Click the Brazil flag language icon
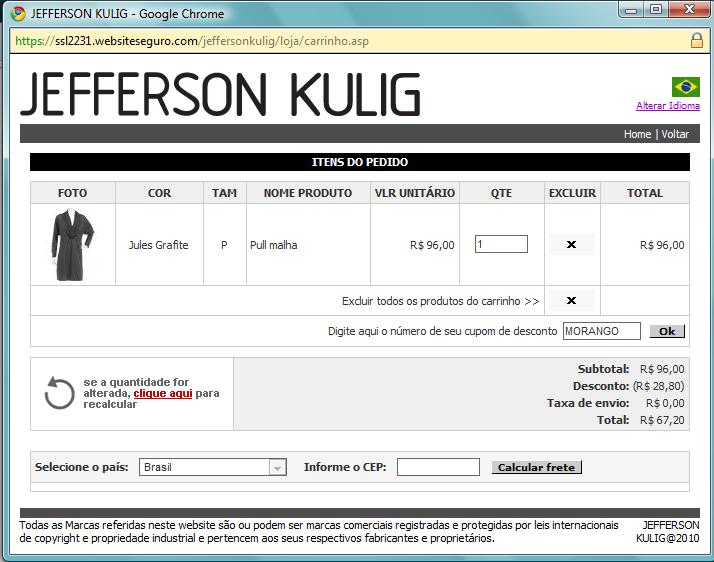Viewport: 714px width, 562px height. (x=685, y=87)
